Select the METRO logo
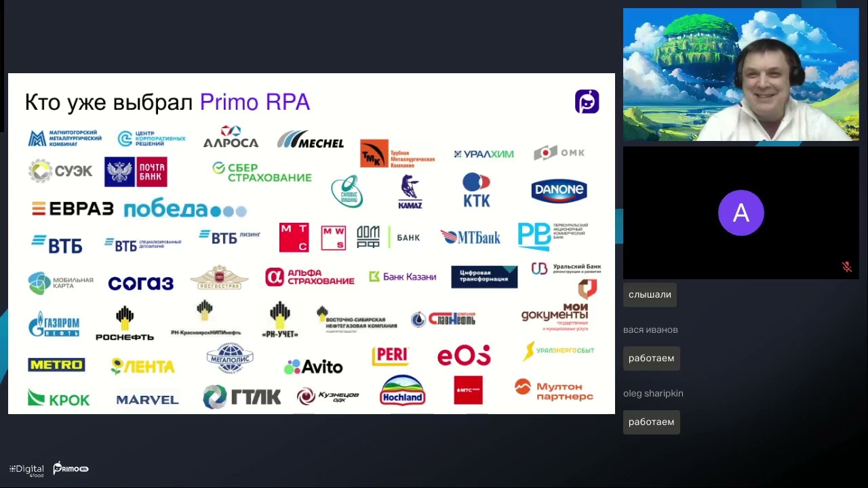Viewport: 868px width, 488px height. pyautogui.click(x=56, y=365)
